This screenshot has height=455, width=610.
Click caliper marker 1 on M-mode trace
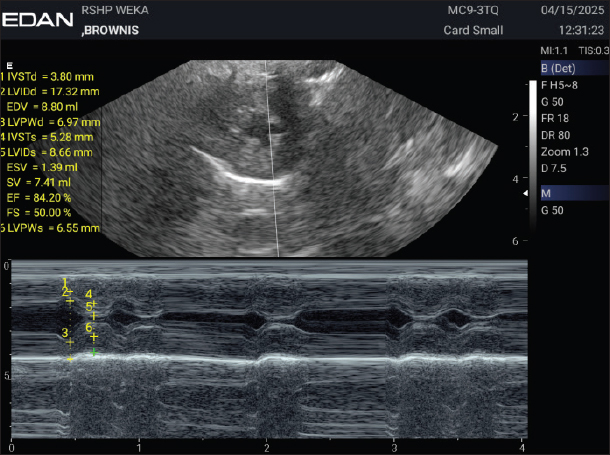pos(65,282)
